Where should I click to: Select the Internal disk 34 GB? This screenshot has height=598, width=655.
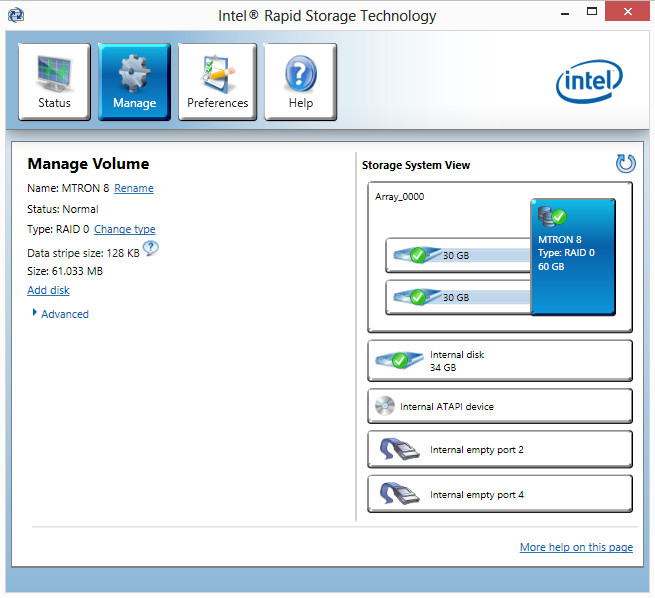(x=500, y=361)
